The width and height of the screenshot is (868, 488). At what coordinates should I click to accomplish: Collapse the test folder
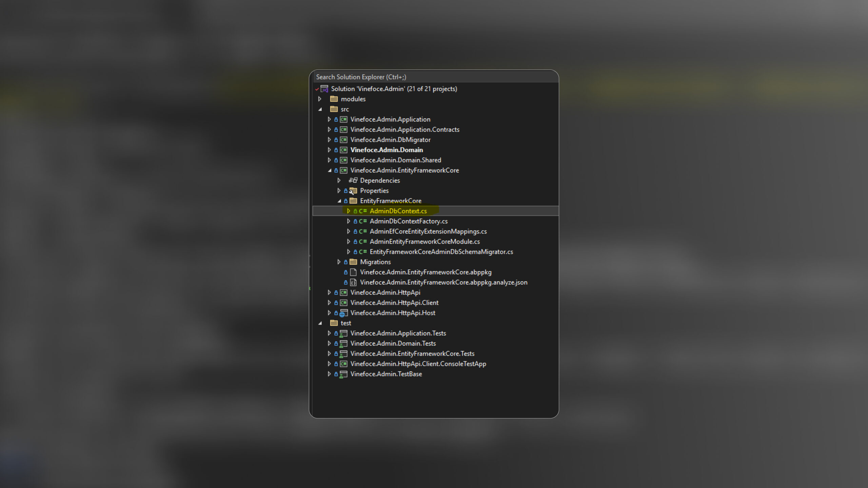coord(320,323)
